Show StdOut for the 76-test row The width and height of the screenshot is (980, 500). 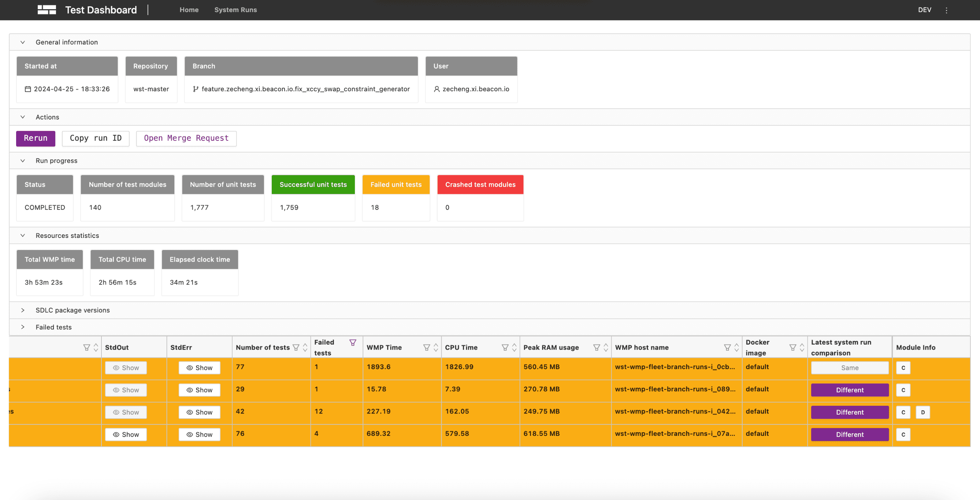point(126,434)
